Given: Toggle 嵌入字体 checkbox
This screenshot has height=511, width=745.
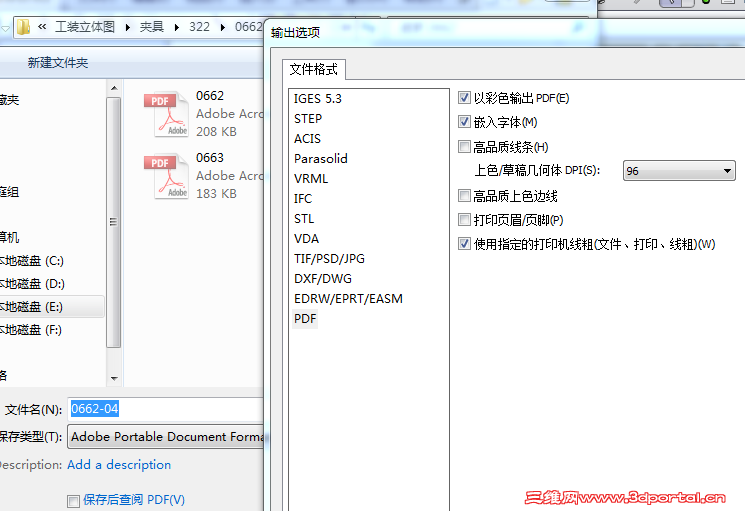Looking at the screenshot, I should (x=464, y=122).
